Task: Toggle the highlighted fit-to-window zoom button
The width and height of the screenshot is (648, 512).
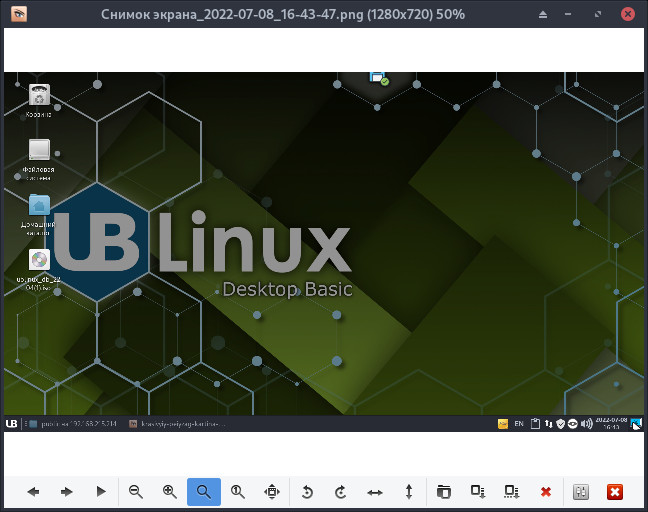Action: coord(204,492)
